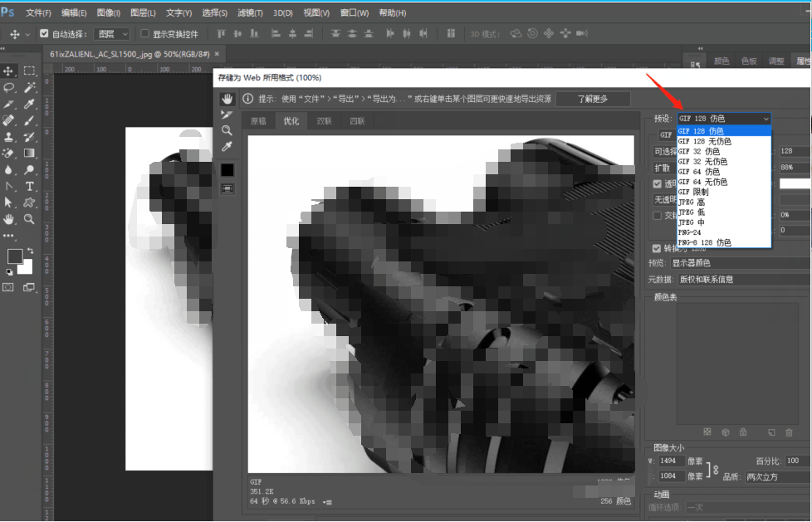Switch to the 双联 preview tab

(x=324, y=121)
